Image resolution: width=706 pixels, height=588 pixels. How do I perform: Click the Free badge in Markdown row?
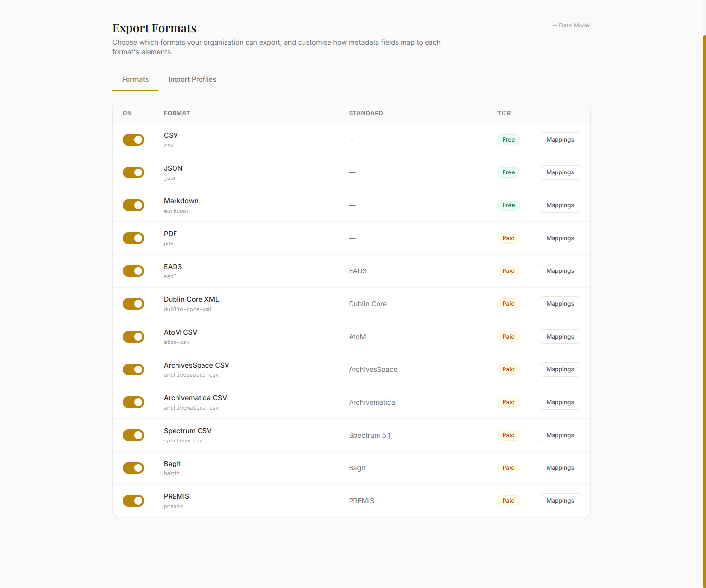click(x=508, y=205)
